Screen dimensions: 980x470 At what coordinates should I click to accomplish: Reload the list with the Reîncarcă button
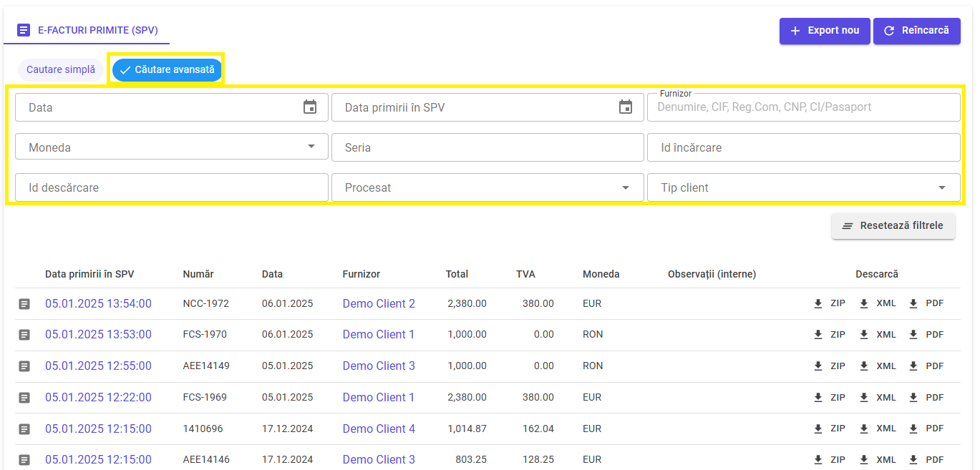[x=917, y=31]
